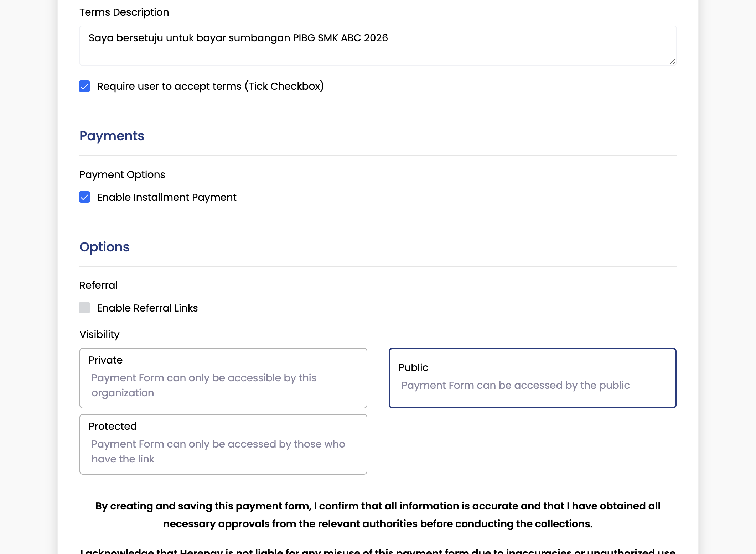
Task: Select Private visibility option
Action: tap(223, 378)
